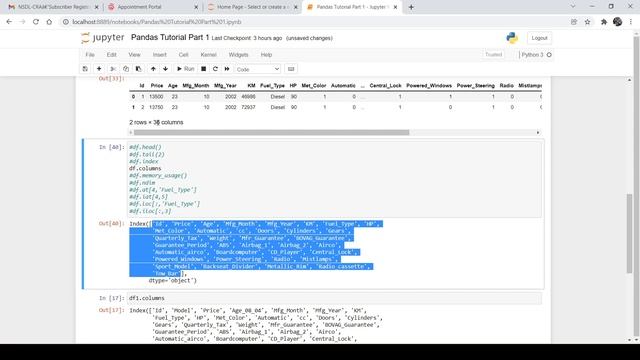The height and width of the screenshot is (360, 640).
Task: Click the Python logo icon
Action: click(512, 38)
